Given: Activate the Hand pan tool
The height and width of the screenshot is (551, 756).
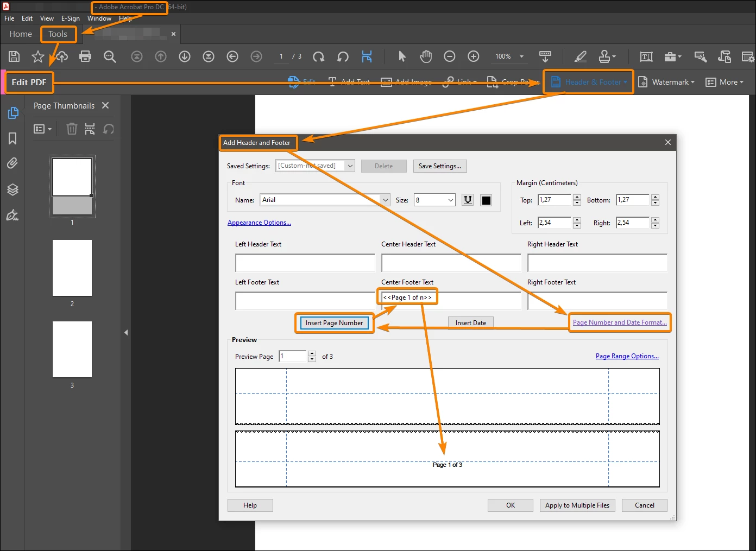Looking at the screenshot, I should 426,56.
